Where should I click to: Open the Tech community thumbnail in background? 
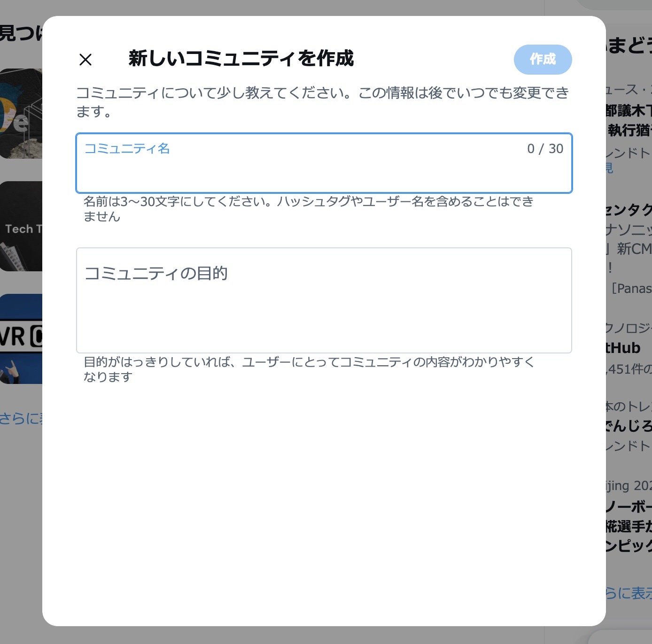point(21,226)
